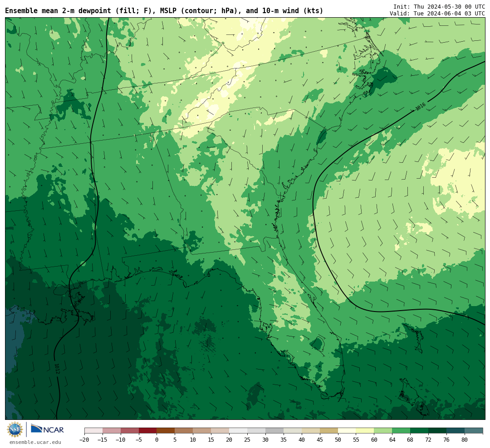Pick the gray swatch between 30 and 35
This screenshot has width=490, height=448.
(x=274, y=431)
